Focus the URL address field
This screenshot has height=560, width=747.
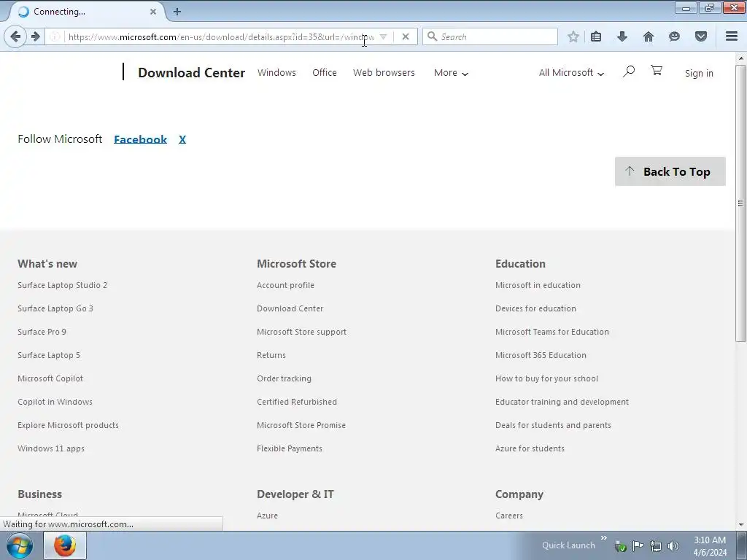[220, 36]
